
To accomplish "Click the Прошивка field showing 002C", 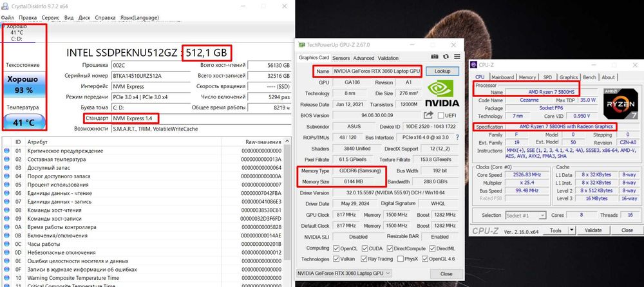I will [x=151, y=65].
